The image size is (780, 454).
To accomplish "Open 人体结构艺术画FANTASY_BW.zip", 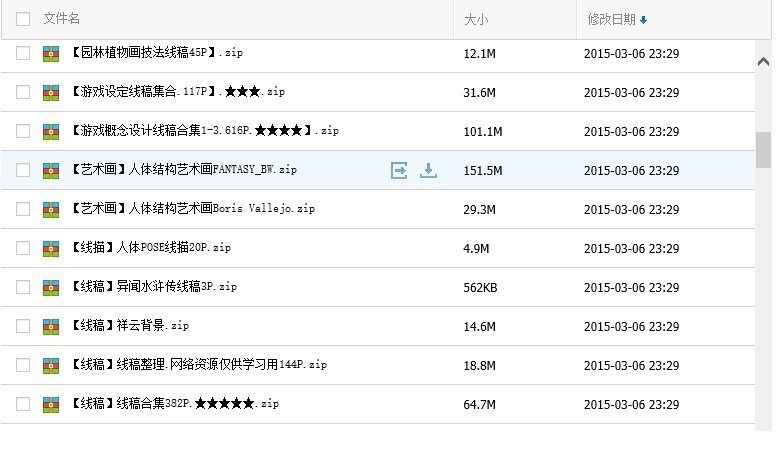I will tap(184, 170).
